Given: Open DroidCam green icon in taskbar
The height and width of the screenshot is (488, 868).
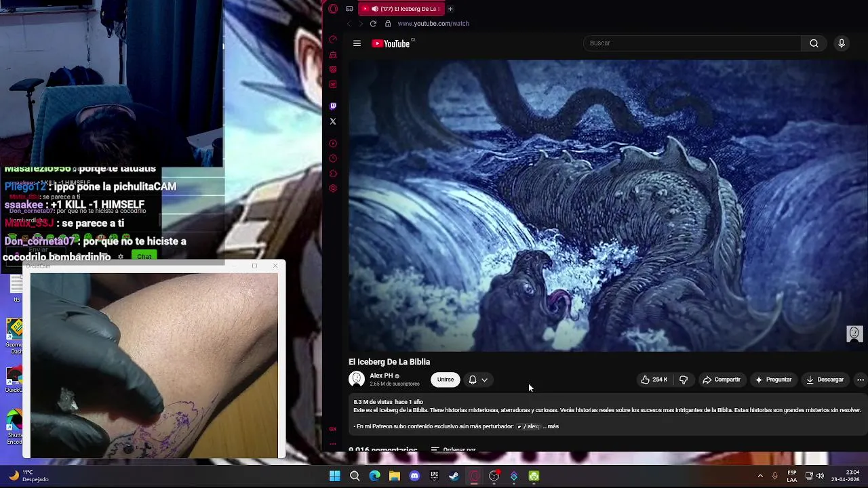Looking at the screenshot, I should click(x=534, y=476).
